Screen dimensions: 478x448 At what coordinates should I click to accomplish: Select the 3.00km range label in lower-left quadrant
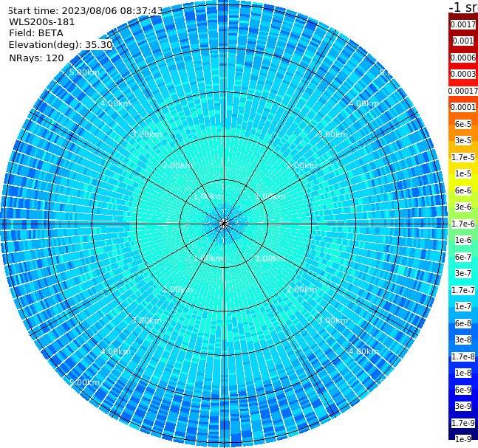click(x=146, y=320)
